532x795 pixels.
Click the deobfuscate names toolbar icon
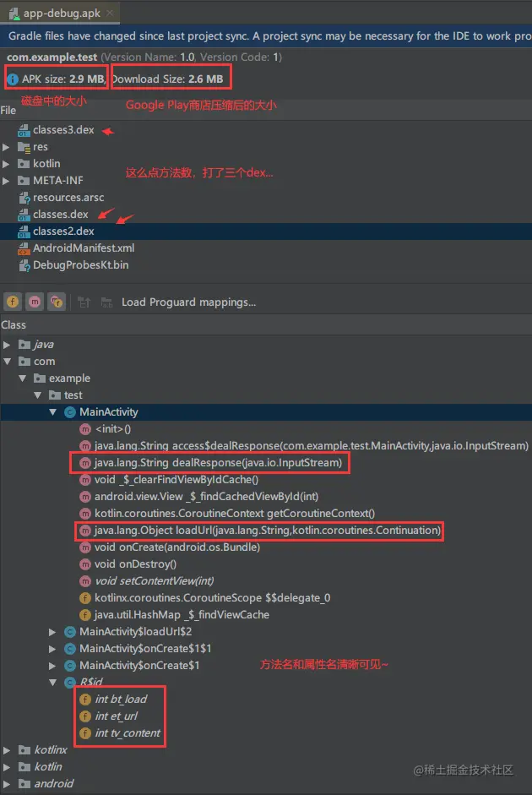coord(106,302)
